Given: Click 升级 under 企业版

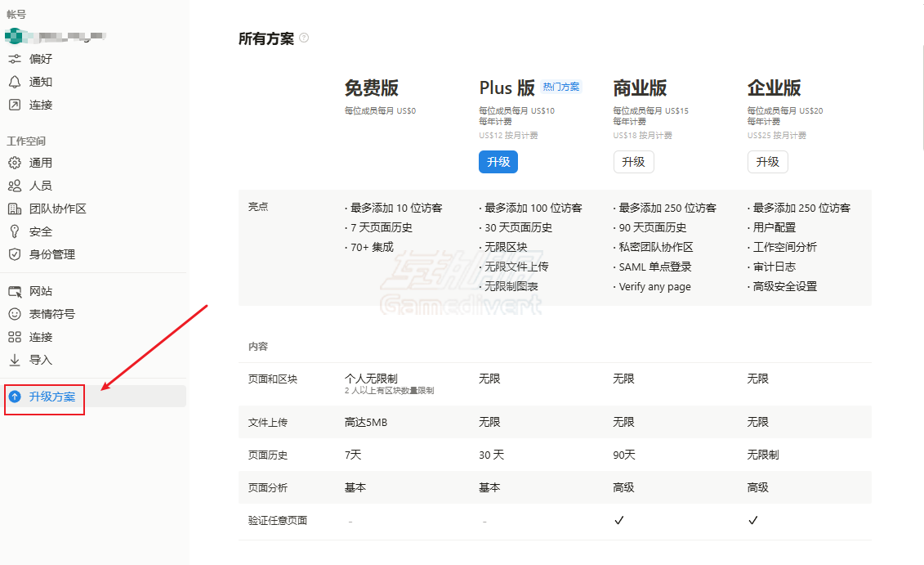Looking at the screenshot, I should 768,162.
